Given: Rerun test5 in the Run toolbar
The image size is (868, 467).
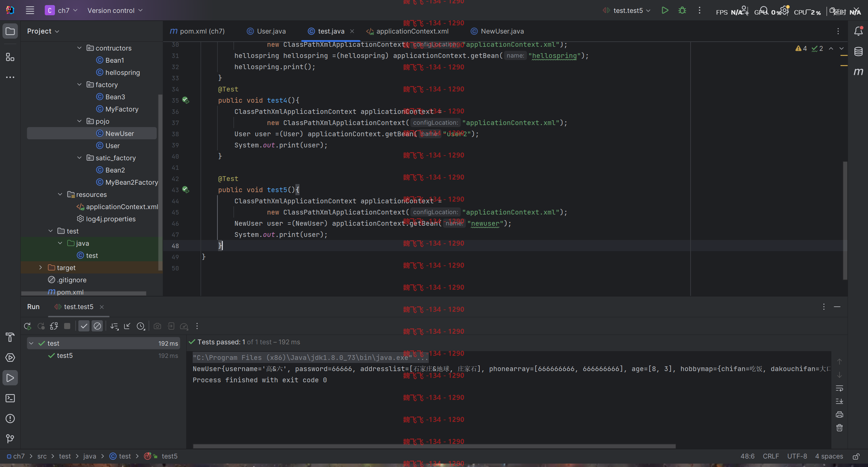Looking at the screenshot, I should point(28,326).
